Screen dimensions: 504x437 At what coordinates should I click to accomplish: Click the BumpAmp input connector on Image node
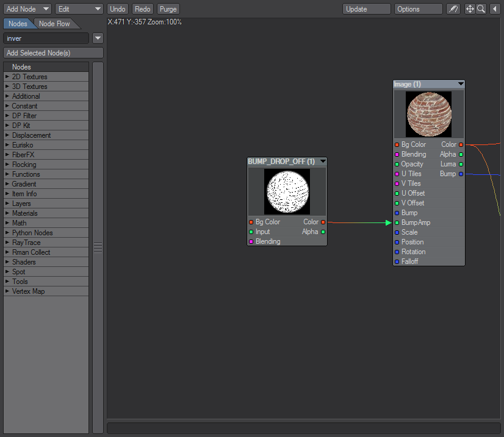(x=397, y=223)
